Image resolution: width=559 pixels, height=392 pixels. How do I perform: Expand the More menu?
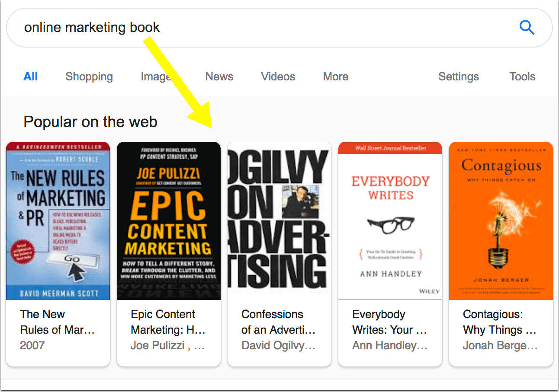tap(336, 76)
